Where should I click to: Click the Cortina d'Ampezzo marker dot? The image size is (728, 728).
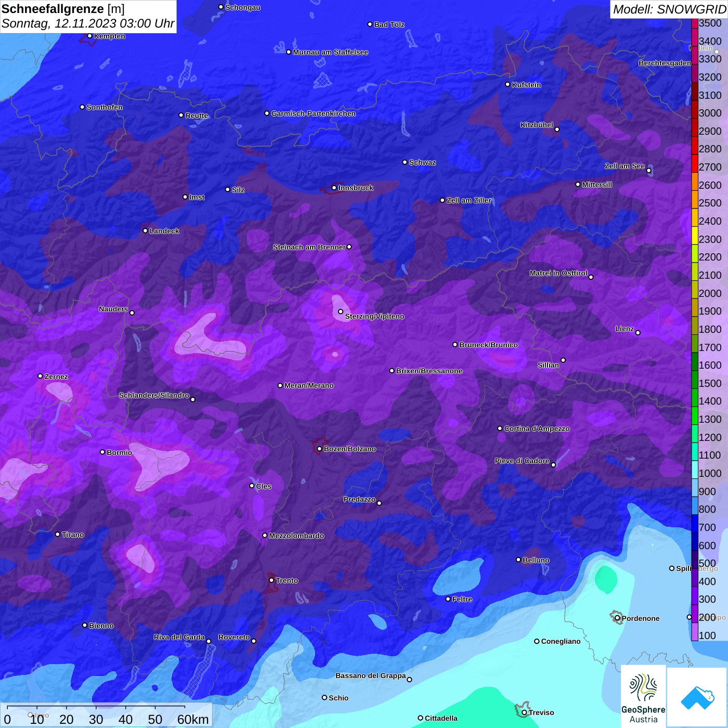500,428
